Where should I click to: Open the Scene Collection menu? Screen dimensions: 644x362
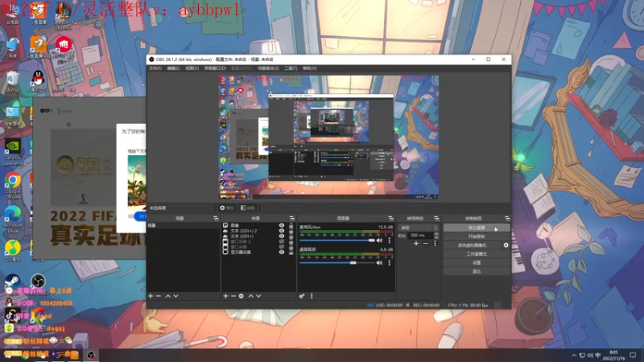(268, 68)
